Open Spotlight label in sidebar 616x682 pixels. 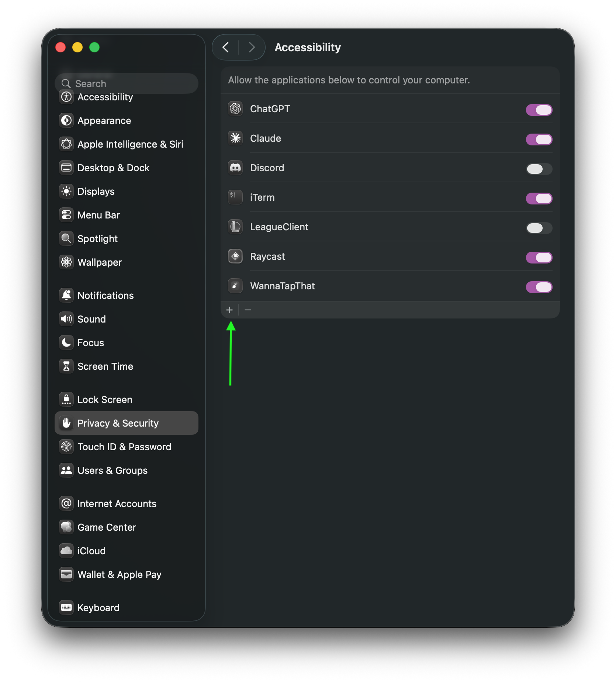[x=97, y=239]
